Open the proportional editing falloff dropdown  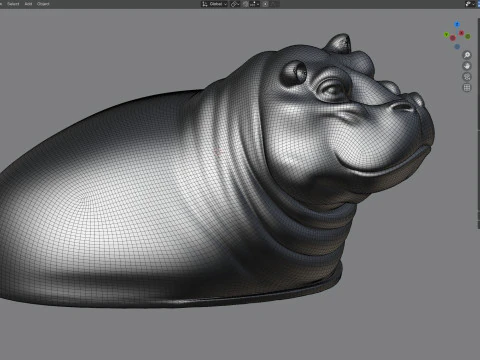tap(274, 4)
